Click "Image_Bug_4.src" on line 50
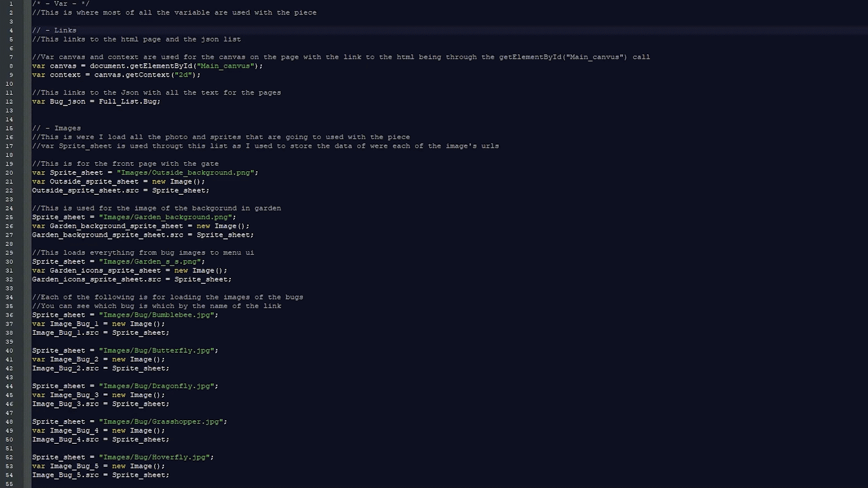868x488 pixels. [65, 440]
